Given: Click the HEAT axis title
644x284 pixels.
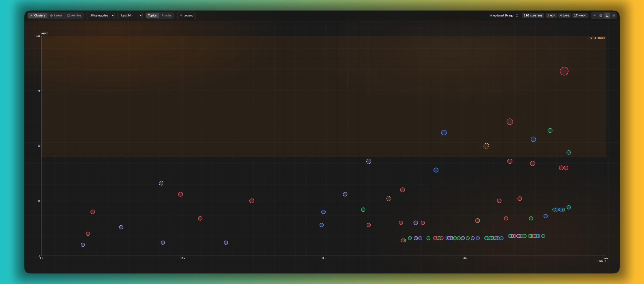Looking at the screenshot, I should click(x=45, y=34).
